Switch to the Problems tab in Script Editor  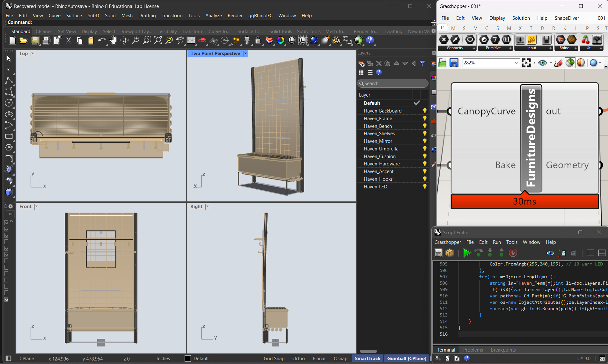coord(473,350)
